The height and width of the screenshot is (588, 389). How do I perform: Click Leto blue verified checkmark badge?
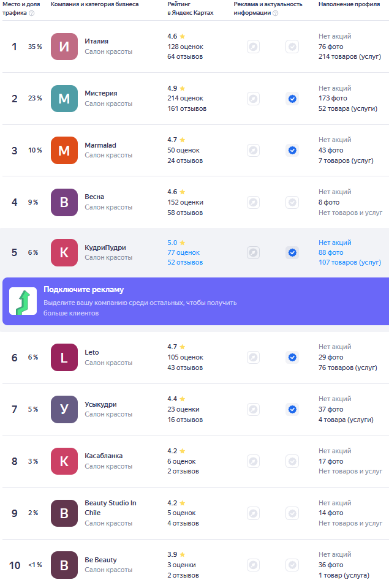pos(292,357)
